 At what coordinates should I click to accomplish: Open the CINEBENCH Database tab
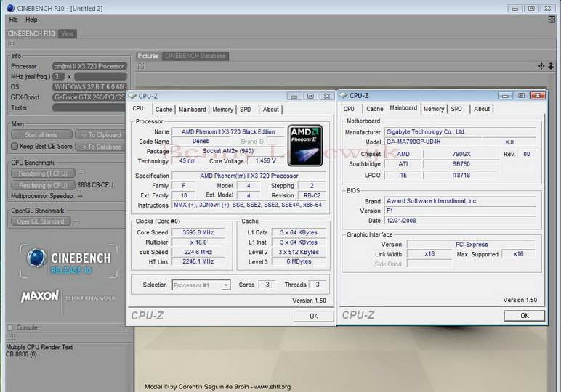pos(195,56)
